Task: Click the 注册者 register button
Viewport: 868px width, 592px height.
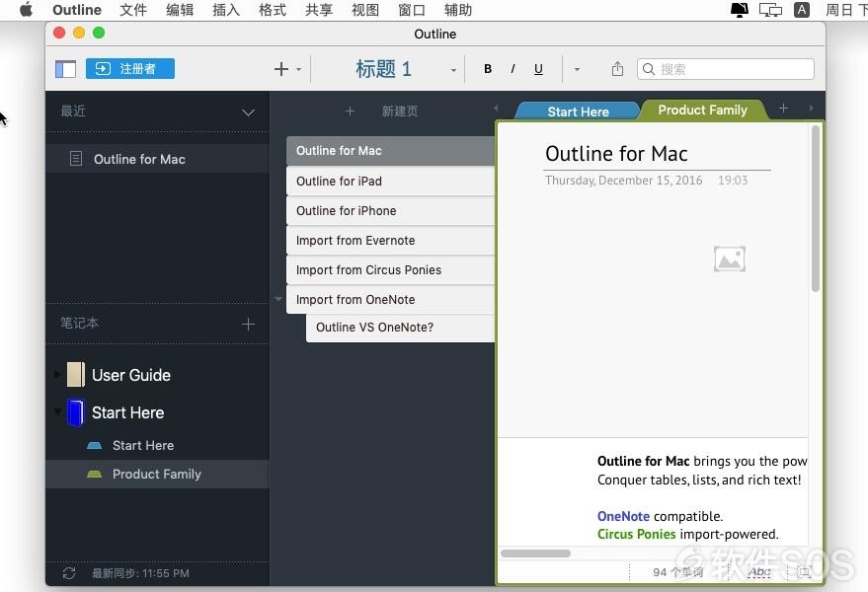Action: [x=130, y=69]
